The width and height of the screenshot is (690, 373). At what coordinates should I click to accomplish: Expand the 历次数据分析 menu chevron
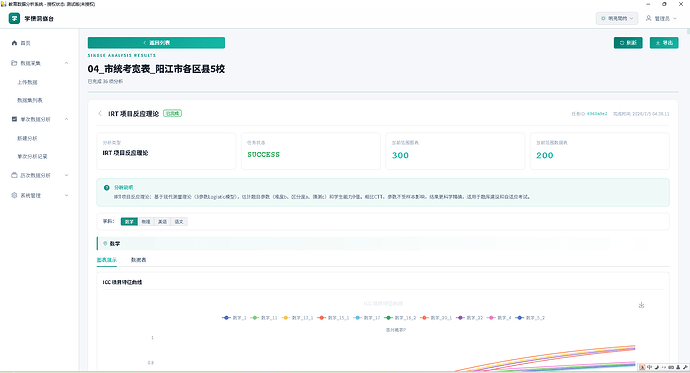point(66,175)
